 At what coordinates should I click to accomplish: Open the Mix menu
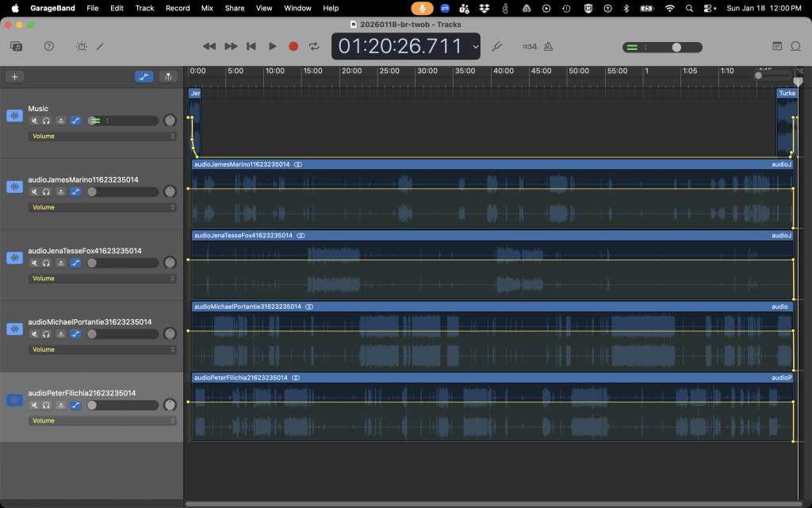click(207, 8)
